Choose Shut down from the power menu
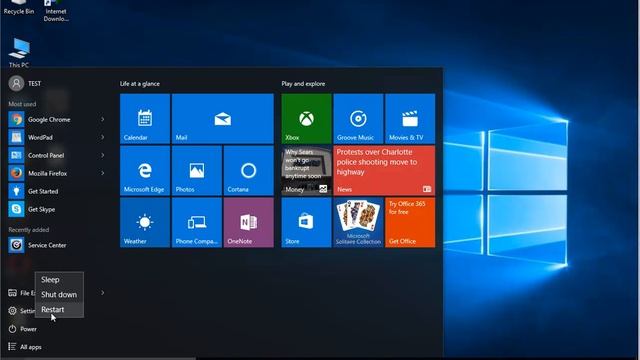Image resolution: width=640 pixels, height=360 pixels. 59,295
